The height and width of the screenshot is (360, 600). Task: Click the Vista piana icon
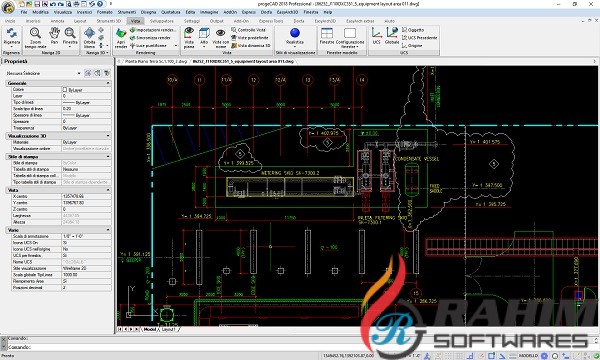pyautogui.click(x=189, y=33)
